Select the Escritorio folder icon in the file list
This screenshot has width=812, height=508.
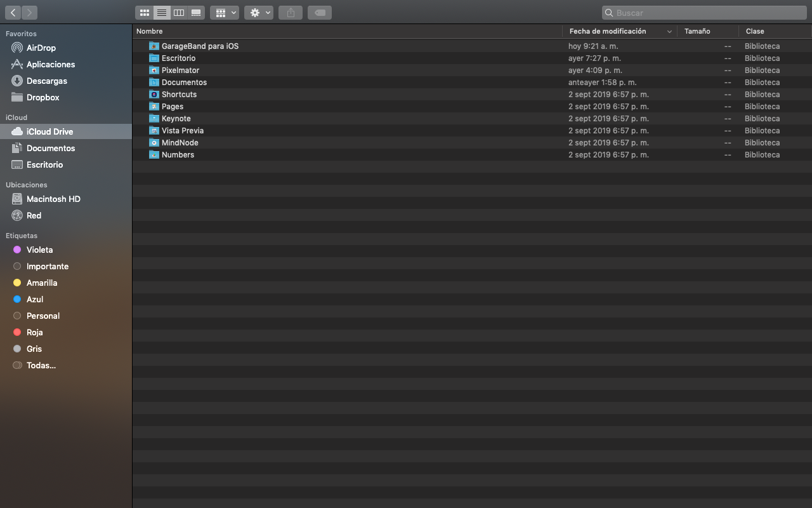click(x=154, y=58)
